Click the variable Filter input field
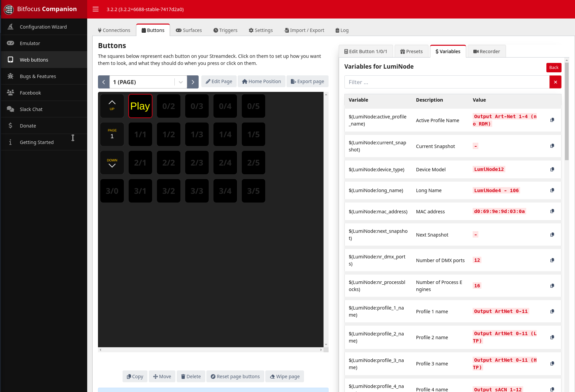The image size is (575, 392). 447,82
